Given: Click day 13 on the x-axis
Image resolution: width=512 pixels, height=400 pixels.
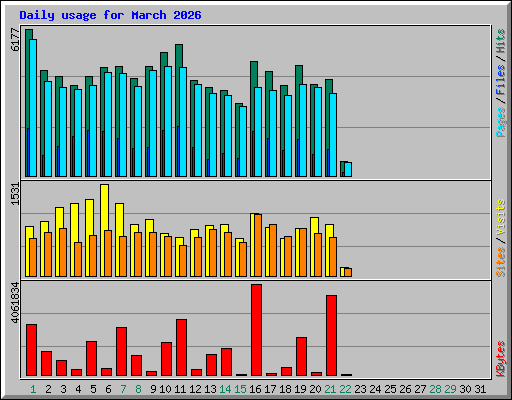Looking at the screenshot, I should [210, 389].
